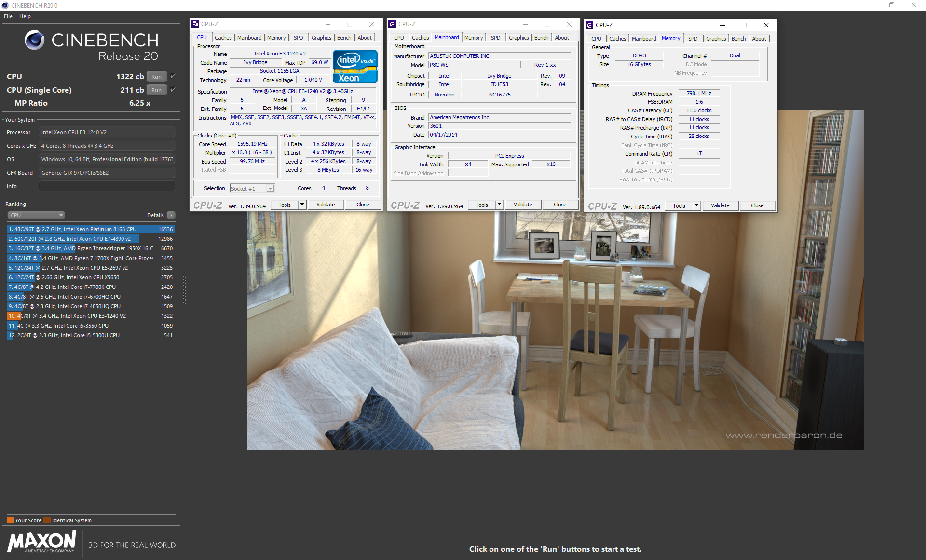Click the CPU-Z icon in Mainboard window title
The image size is (926, 560).
point(392,24)
